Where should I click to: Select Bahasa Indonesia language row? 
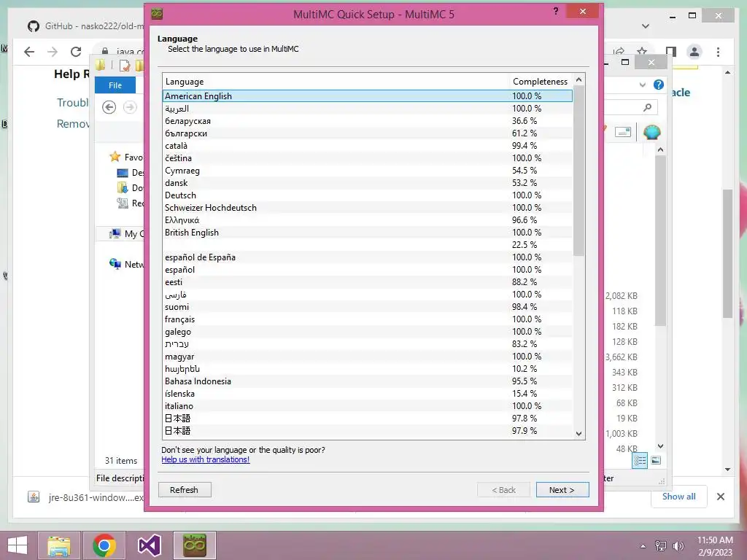coord(368,381)
